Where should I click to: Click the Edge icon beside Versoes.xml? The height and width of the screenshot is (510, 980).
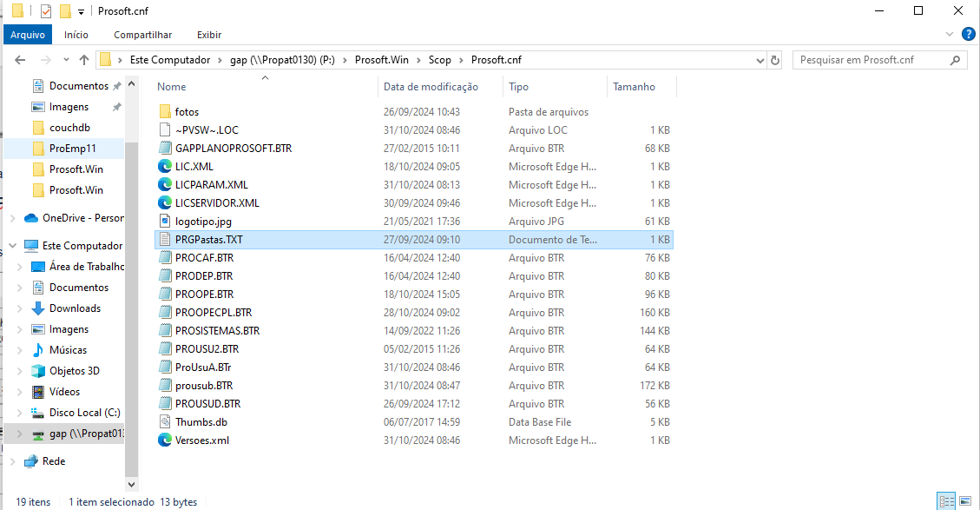click(165, 440)
